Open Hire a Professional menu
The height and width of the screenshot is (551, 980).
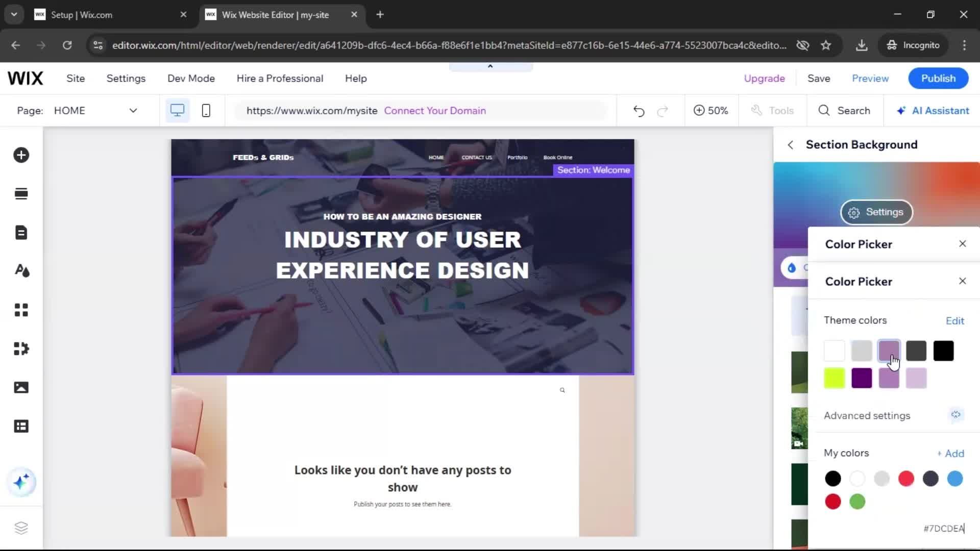click(x=280, y=79)
